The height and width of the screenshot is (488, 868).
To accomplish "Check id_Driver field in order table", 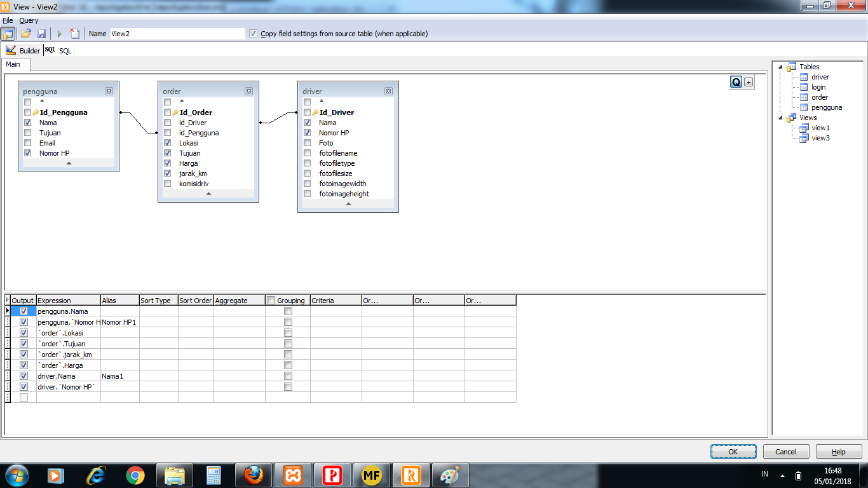I will (167, 123).
